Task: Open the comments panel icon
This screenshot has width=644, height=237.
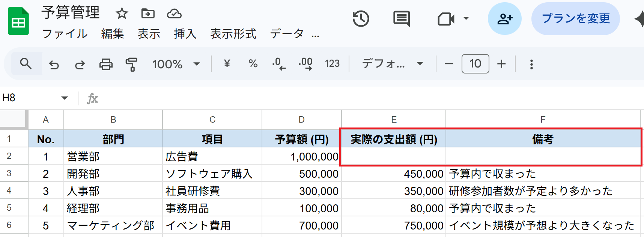Action: tap(401, 19)
